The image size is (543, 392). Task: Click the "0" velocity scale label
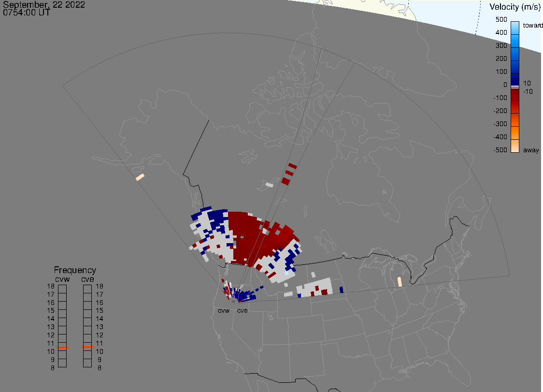505,85
